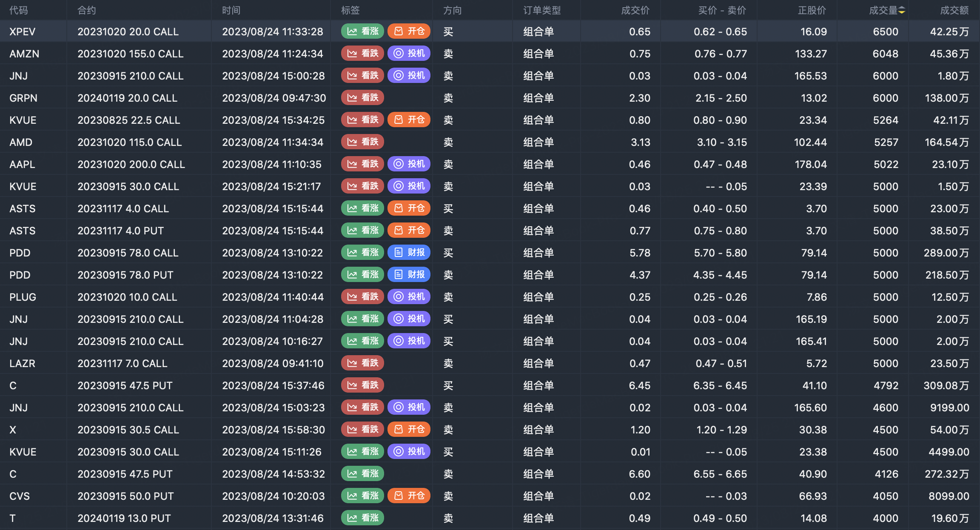980x530 pixels.
Task: Click 投机 tag on PLUG row
Action: point(409,297)
